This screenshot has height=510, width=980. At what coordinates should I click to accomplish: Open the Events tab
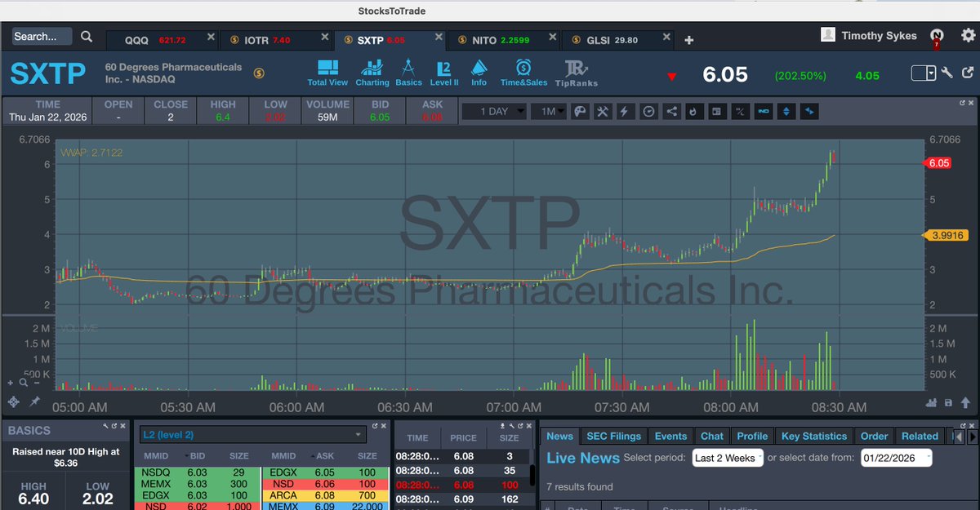[x=671, y=437]
